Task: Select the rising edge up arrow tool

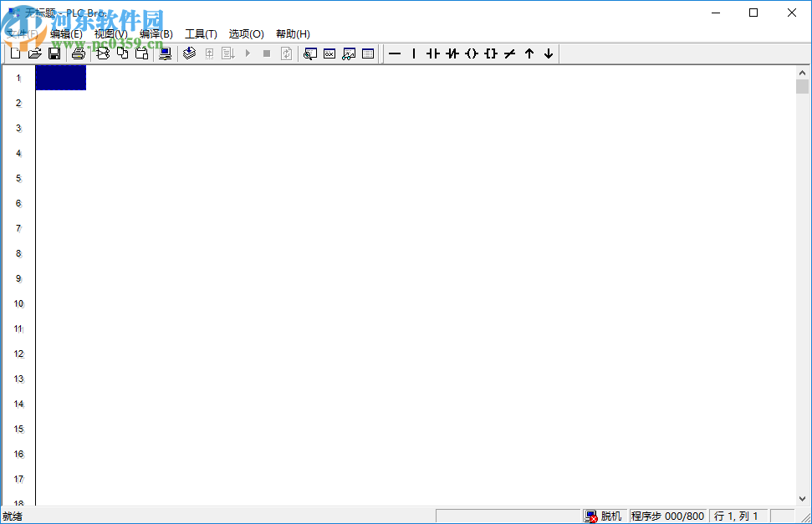Action: pos(529,53)
